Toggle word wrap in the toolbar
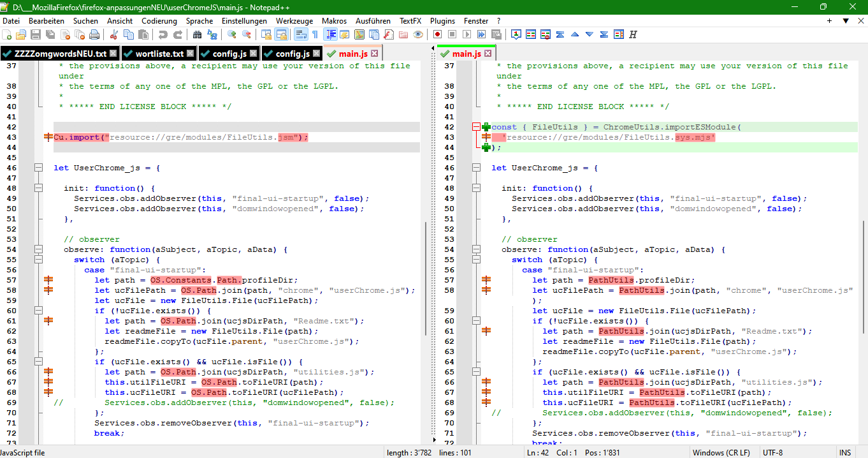Viewport: 868px width, 458px height. click(x=300, y=34)
